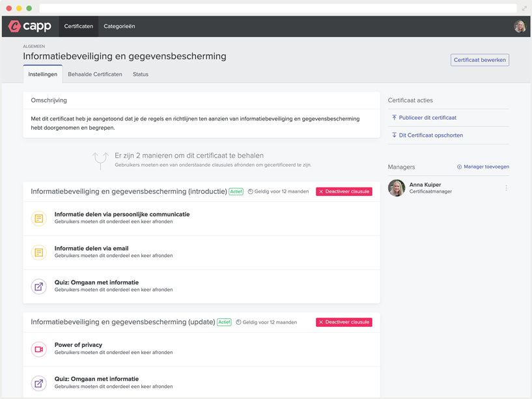Viewport: 532px width, 399px height.
Task: Click Publiceer dit certificaat link
Action: click(427, 118)
